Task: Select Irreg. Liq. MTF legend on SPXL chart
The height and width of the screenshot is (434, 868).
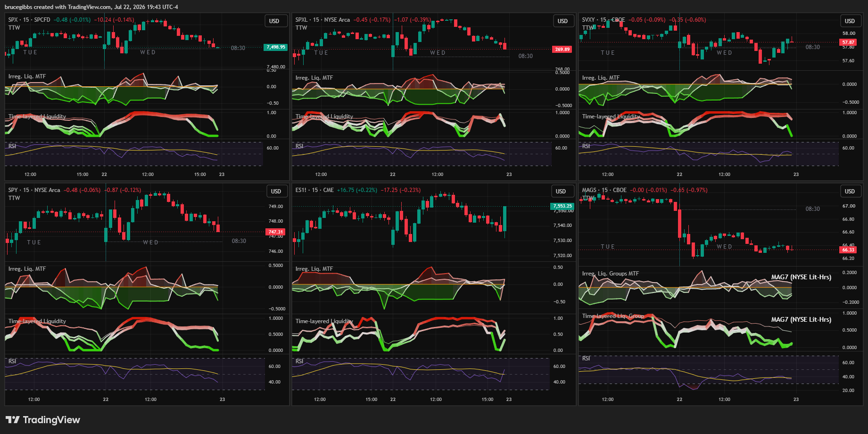Action: click(314, 78)
